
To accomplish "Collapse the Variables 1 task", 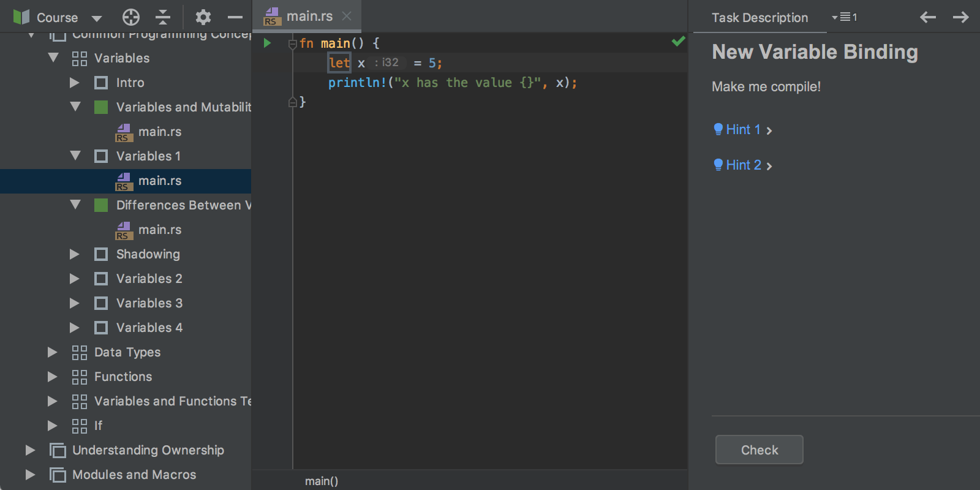I will click(75, 156).
